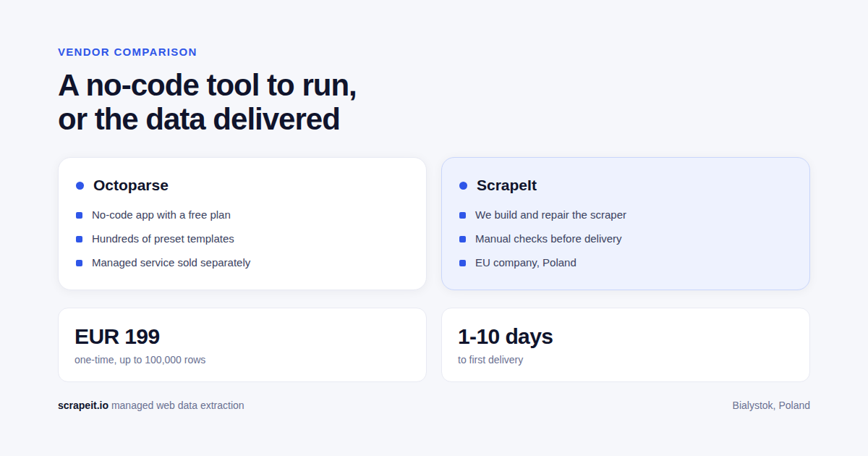
Task: Click headline "A no-code tool to run, or the data delivered"
Action: pos(207,102)
